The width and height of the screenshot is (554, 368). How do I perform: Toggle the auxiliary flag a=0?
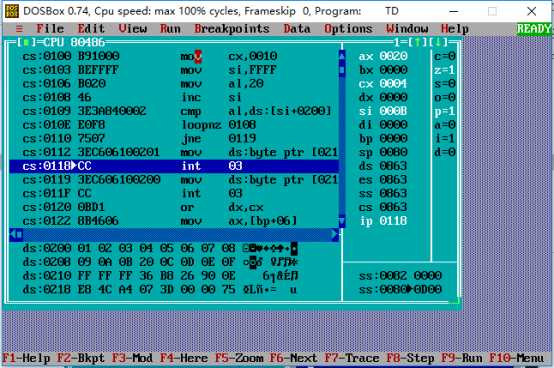coord(445,125)
